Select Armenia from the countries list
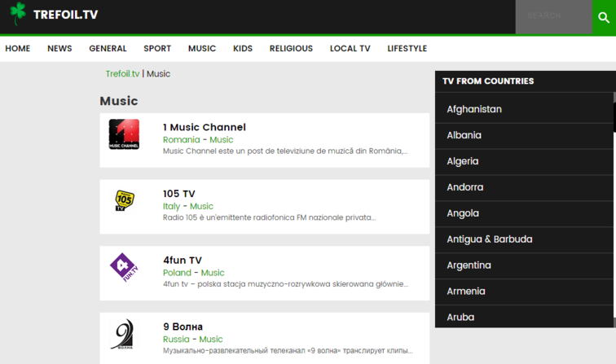The width and height of the screenshot is (616, 364). coord(466,292)
